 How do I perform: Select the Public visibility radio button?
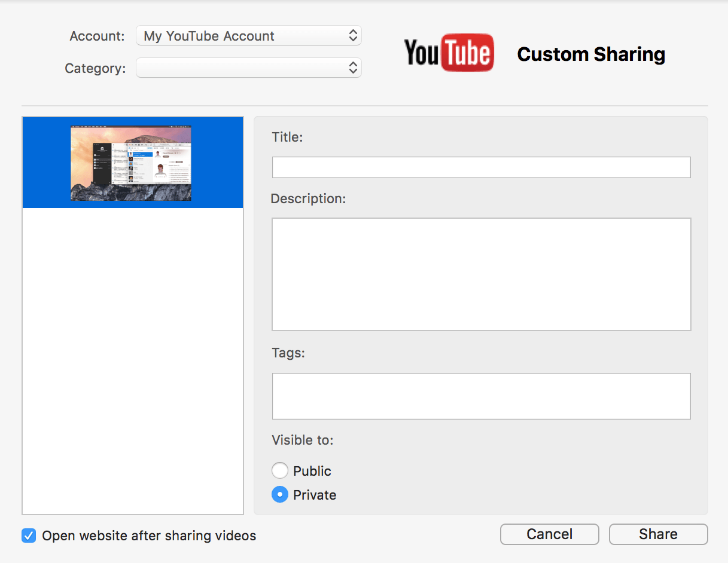coord(280,471)
